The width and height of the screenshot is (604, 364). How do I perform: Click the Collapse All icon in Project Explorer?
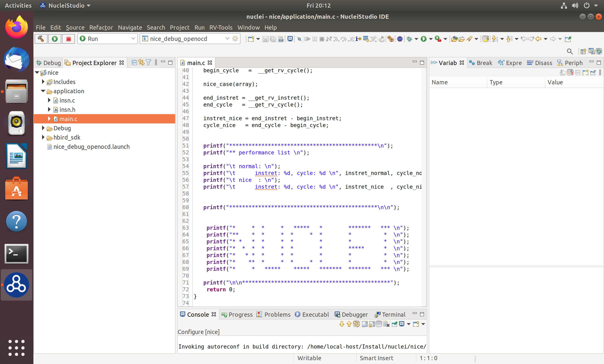point(134,62)
